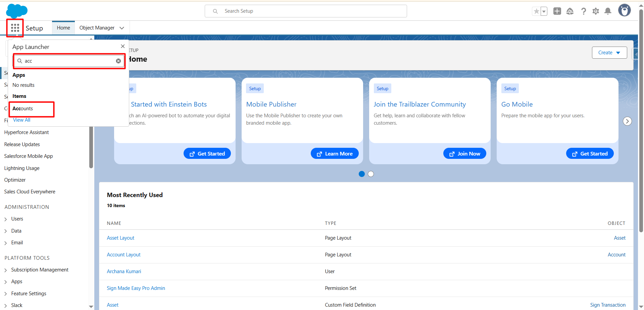Viewport: 644px width, 310px height.
Task: Advance carousel with next arrow
Action: pyautogui.click(x=627, y=121)
